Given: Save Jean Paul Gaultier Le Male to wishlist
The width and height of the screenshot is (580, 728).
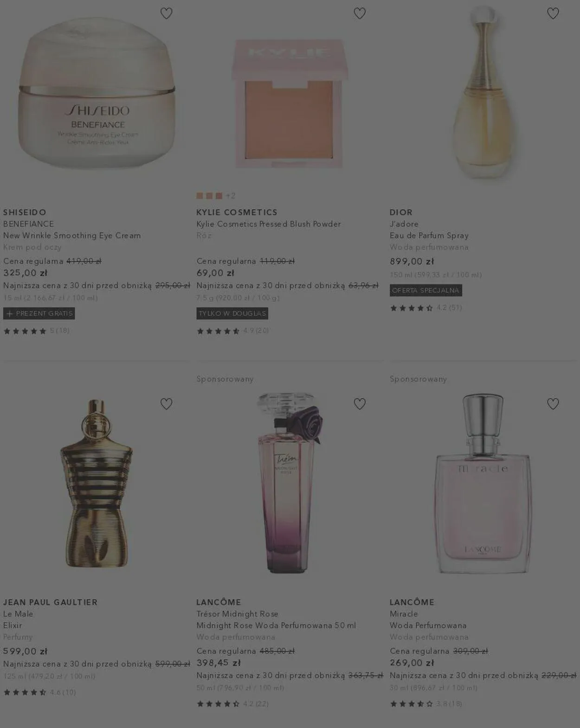Looking at the screenshot, I should (x=166, y=404).
